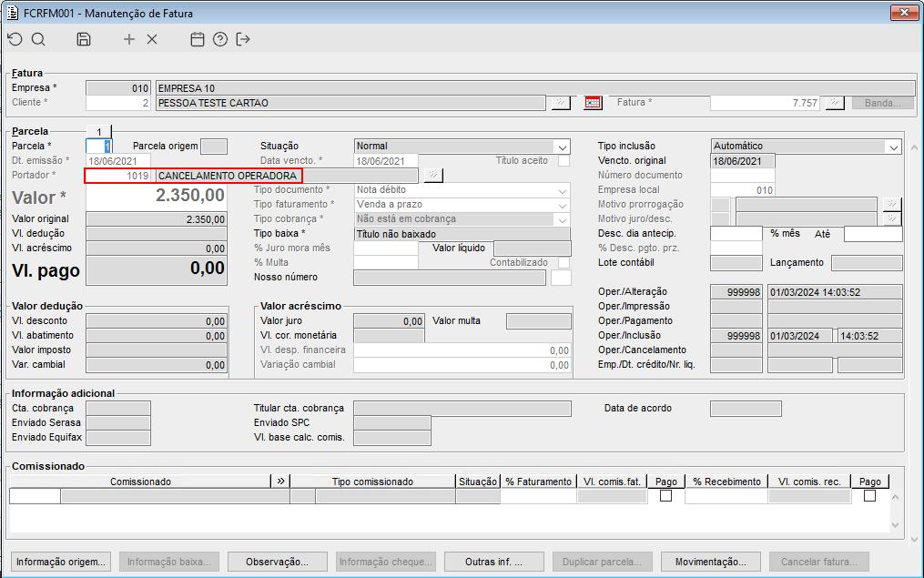This screenshot has height=578, width=924.
Task: Delete record with the X toolbar icon
Action: click(152, 39)
